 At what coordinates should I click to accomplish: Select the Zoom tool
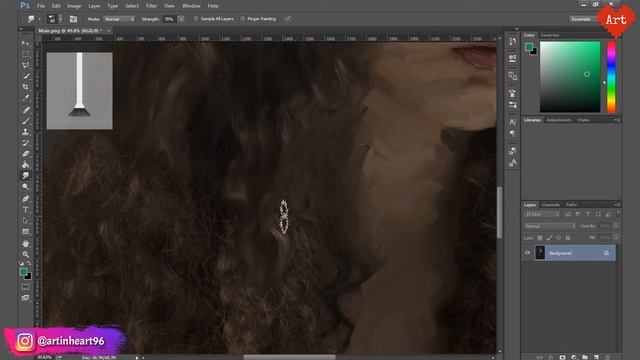[25, 254]
